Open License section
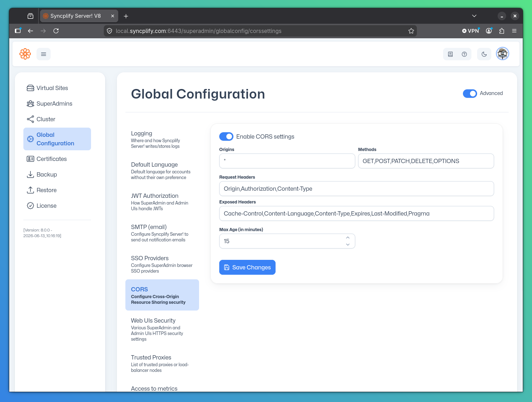This screenshot has width=532, height=402. pos(57,206)
